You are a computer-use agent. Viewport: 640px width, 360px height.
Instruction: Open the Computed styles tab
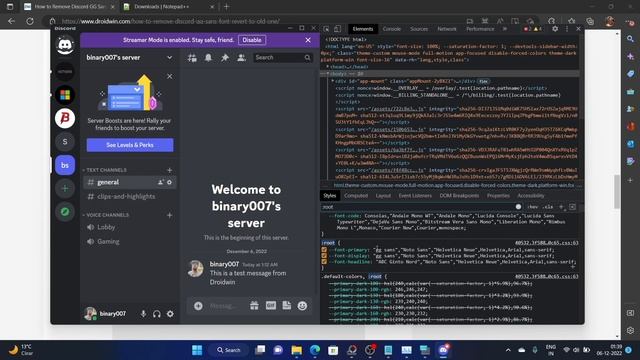coord(356,196)
